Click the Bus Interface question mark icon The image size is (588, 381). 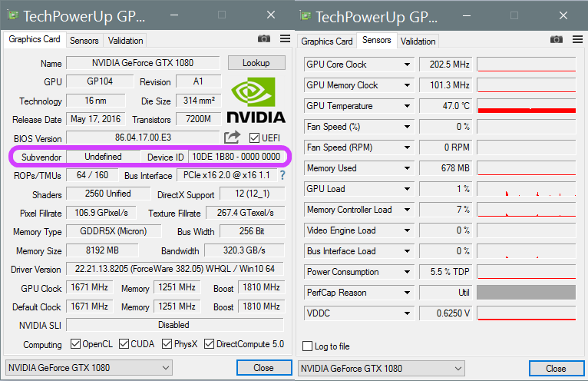click(282, 176)
